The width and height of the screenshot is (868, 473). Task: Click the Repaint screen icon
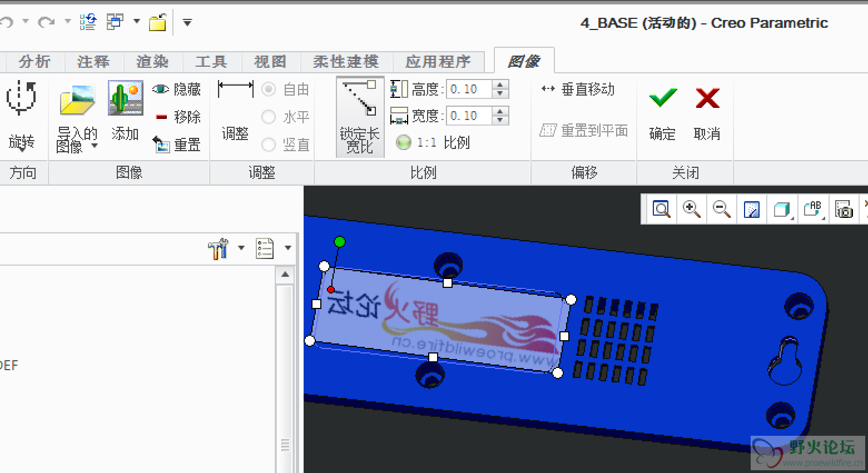[752, 210]
